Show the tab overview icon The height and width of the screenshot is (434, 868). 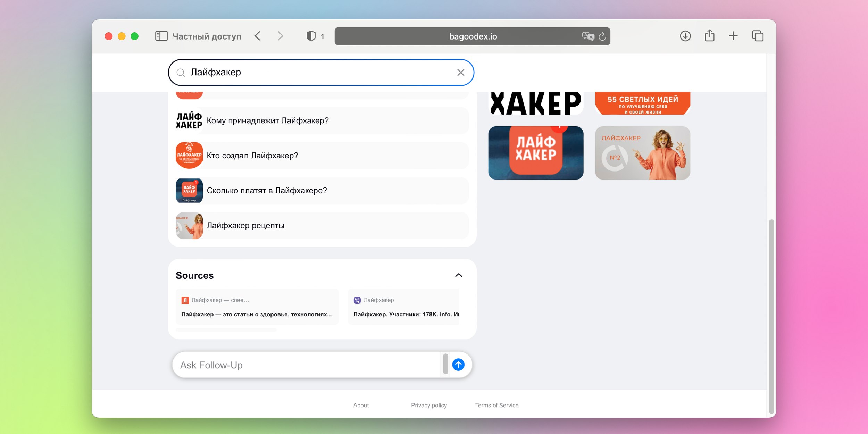click(x=758, y=36)
